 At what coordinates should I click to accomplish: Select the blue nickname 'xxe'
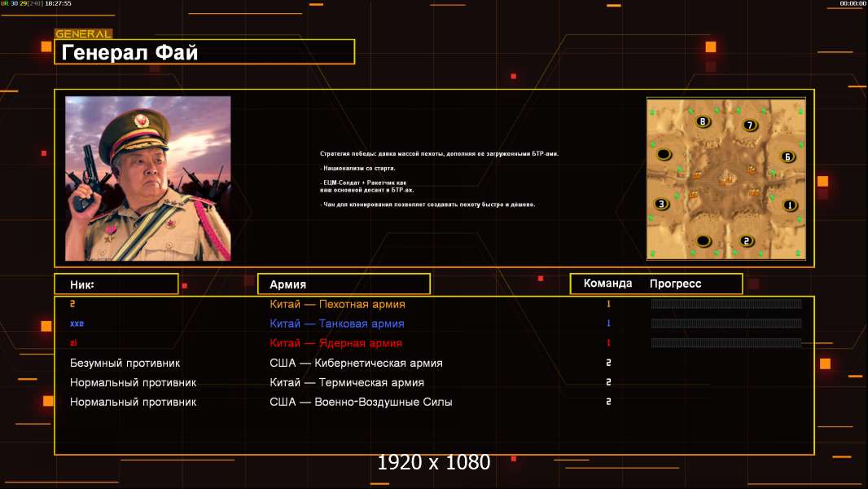[77, 324]
